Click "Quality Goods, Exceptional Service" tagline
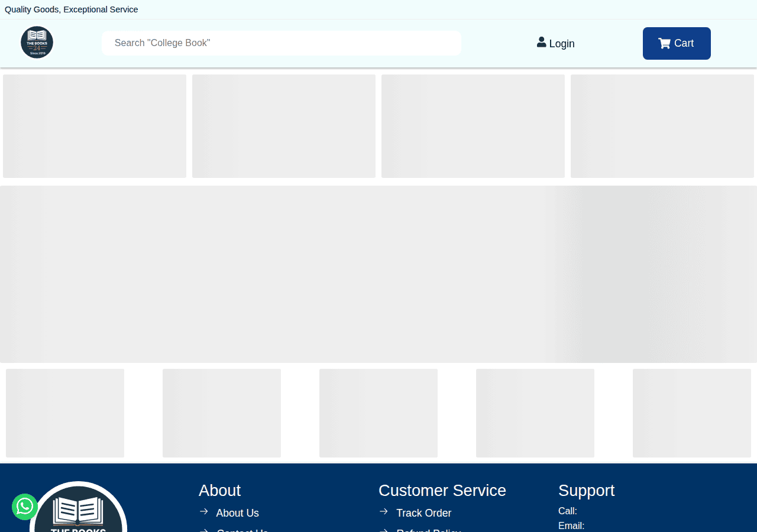This screenshot has width=757, height=532. coord(72,9)
